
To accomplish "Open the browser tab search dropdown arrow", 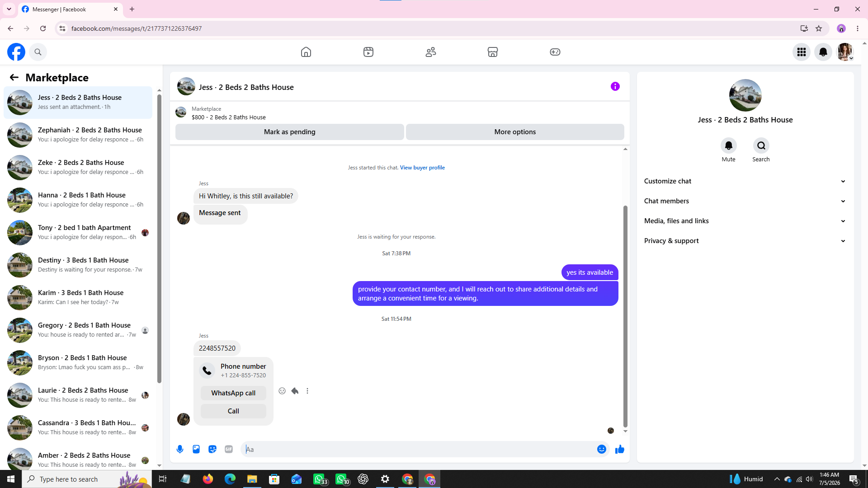I will 9,9.
